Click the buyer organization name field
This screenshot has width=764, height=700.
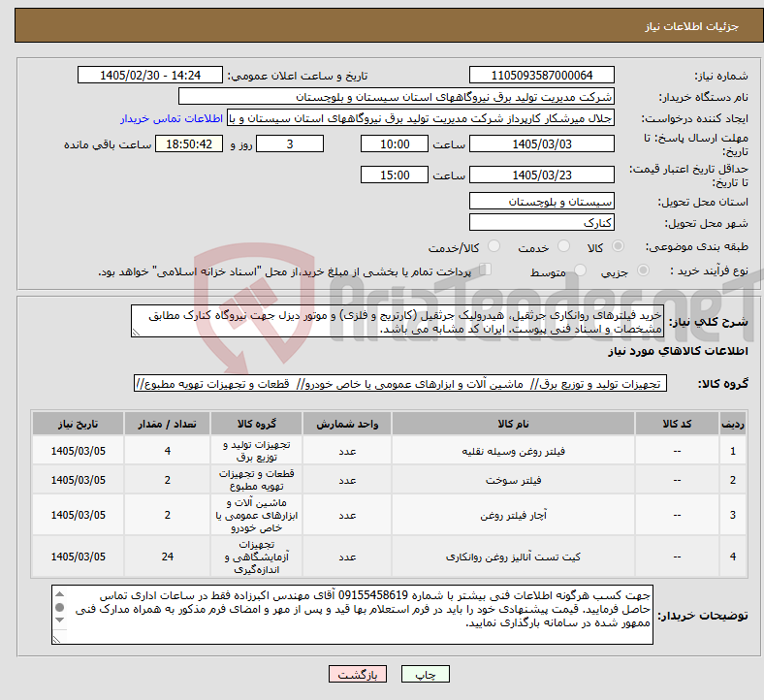click(397, 96)
